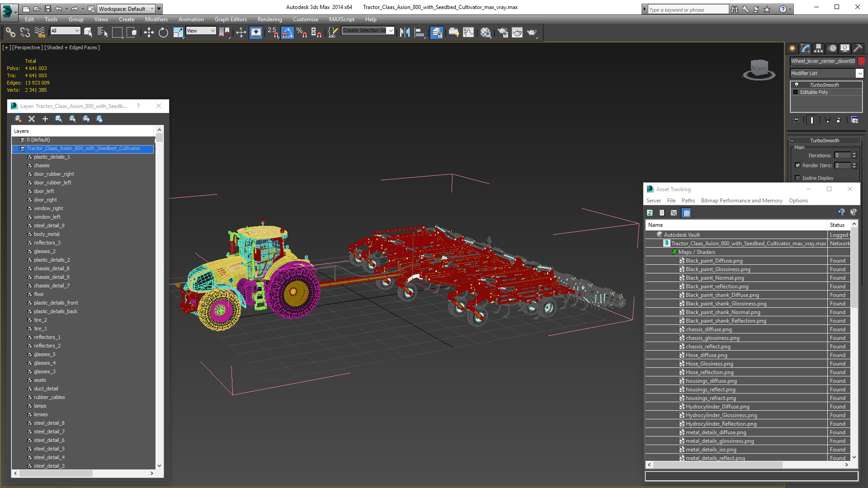Select Black_paint_Diffuse.png in Asset Tracking
Viewport: 868px width, 488px height.
tap(714, 261)
